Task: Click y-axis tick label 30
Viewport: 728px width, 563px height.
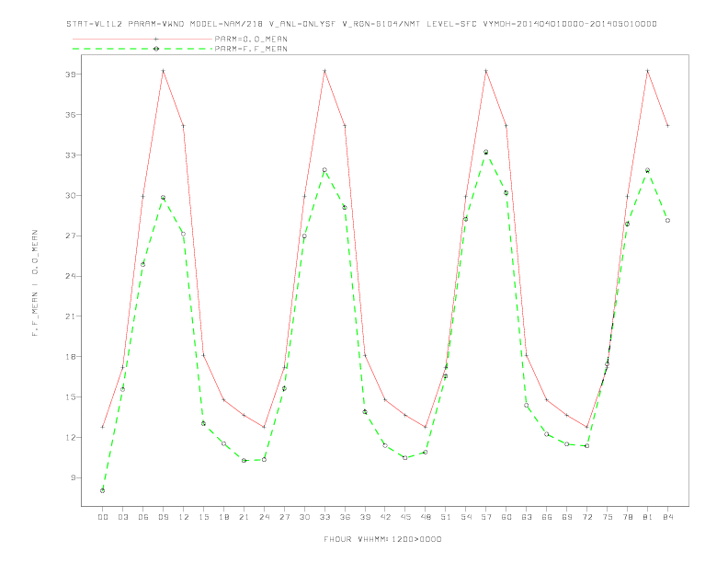Action: click(71, 196)
